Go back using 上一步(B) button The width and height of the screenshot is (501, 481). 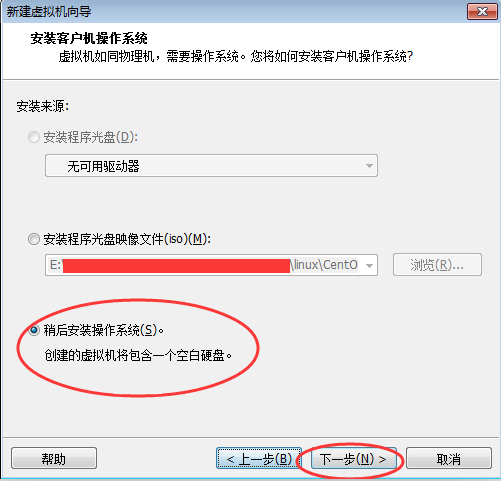point(259,458)
